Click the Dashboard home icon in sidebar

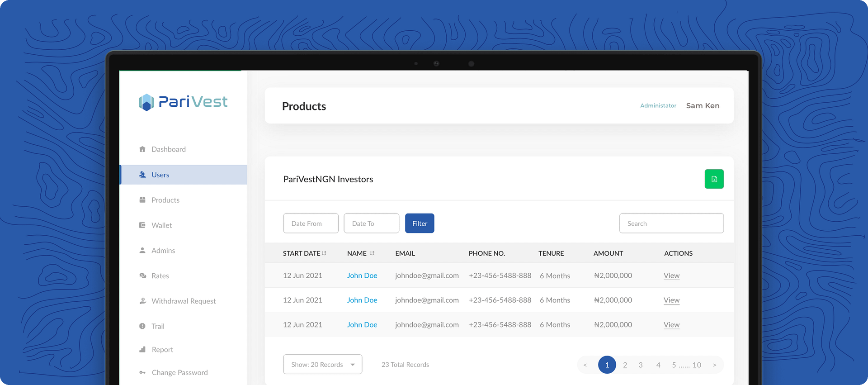coord(142,149)
